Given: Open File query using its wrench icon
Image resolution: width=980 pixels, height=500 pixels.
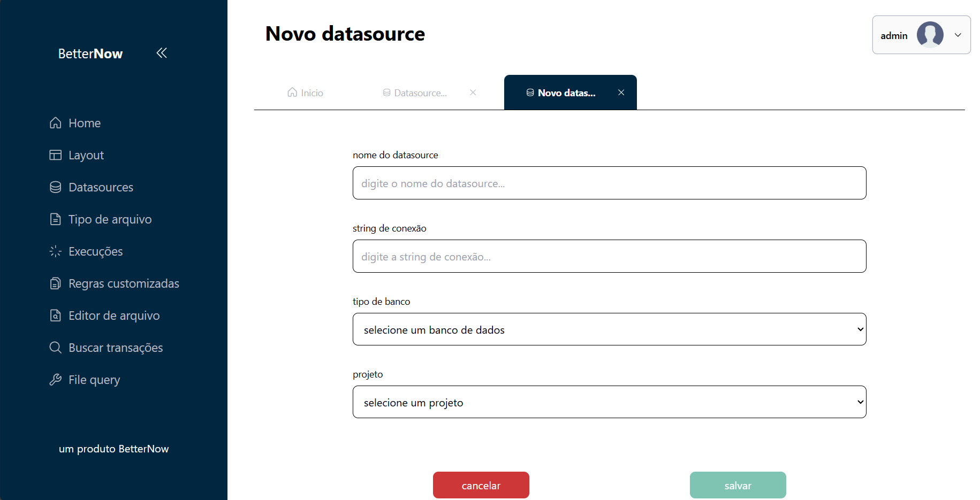Looking at the screenshot, I should [56, 380].
